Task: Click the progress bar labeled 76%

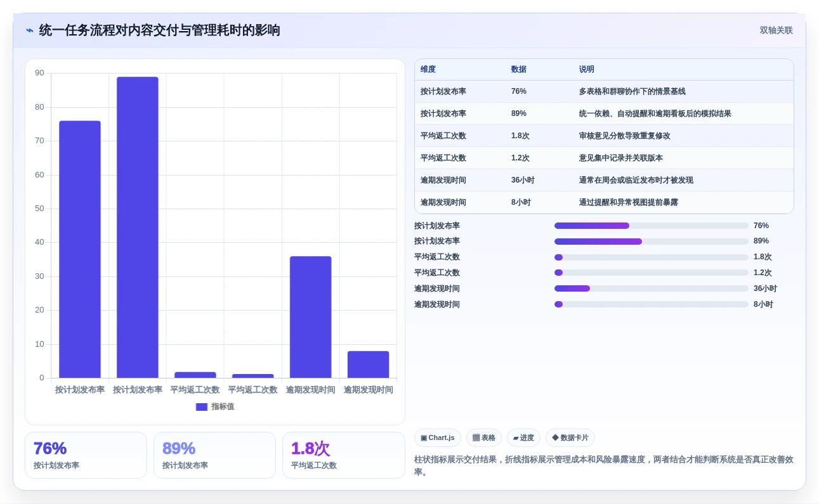Action: pyautogui.click(x=652, y=226)
